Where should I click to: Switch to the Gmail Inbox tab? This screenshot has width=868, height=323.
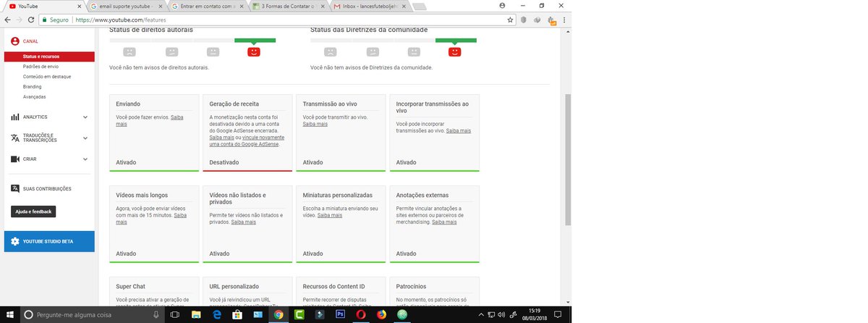point(370,6)
